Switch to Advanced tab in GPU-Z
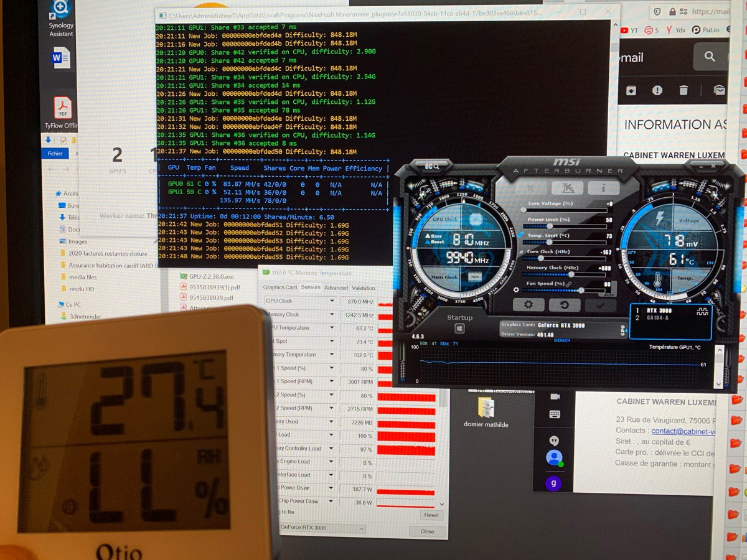Viewport: 747px width, 560px height. pos(336,288)
